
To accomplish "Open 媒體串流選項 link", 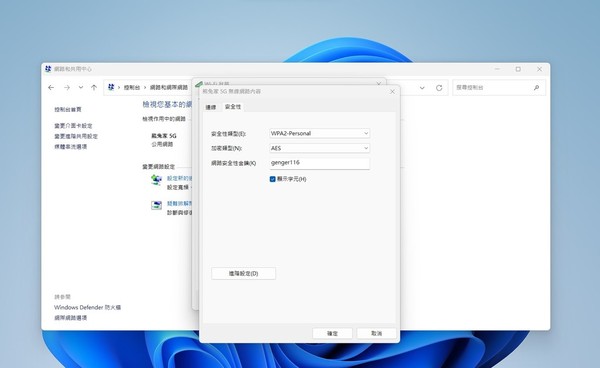I will point(70,147).
